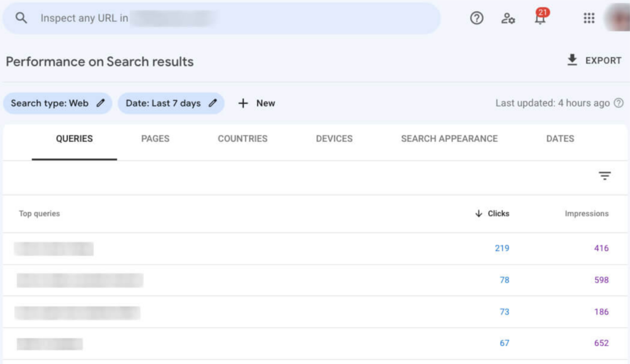Add a filter with the + New control

pyautogui.click(x=257, y=103)
